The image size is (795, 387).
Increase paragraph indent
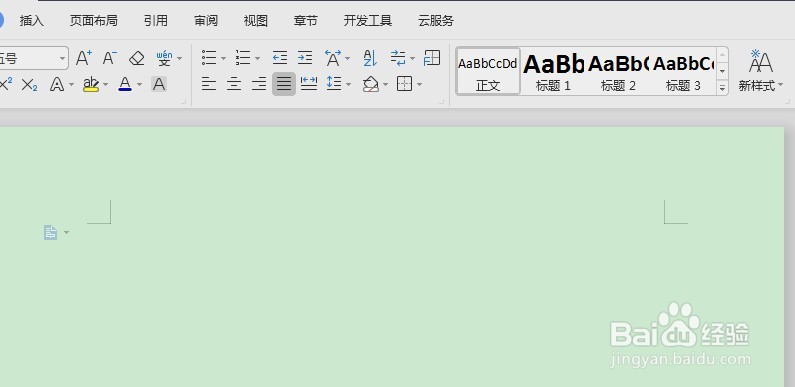pyautogui.click(x=305, y=58)
